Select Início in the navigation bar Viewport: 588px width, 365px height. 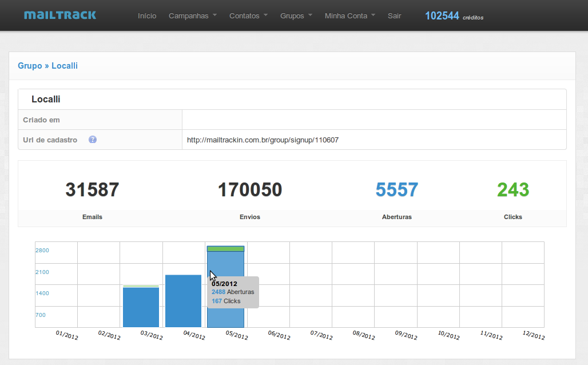tap(147, 15)
